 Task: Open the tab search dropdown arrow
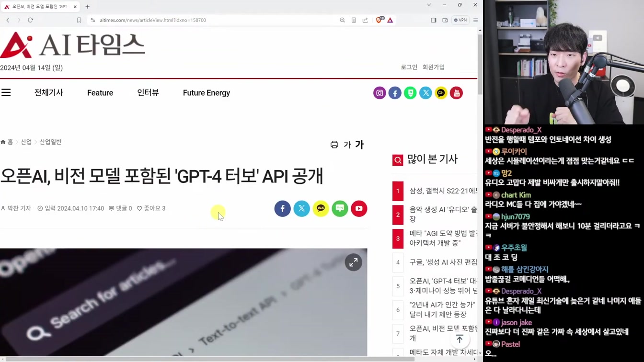click(429, 5)
